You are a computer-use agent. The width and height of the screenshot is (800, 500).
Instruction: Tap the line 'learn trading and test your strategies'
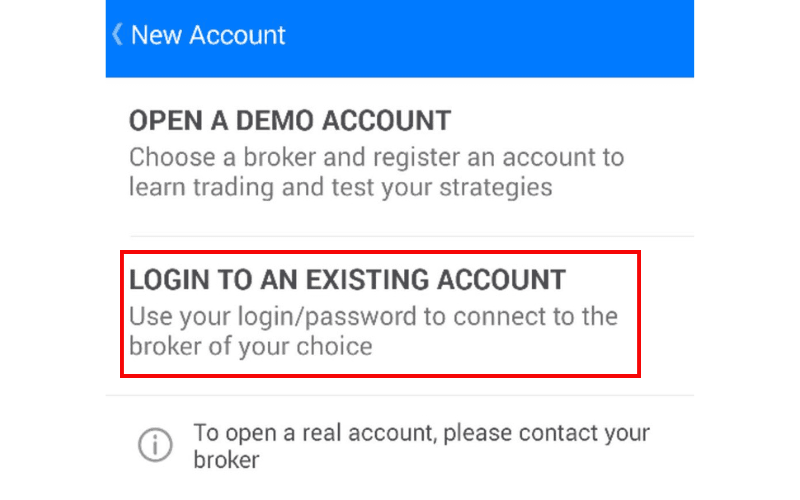point(340,187)
